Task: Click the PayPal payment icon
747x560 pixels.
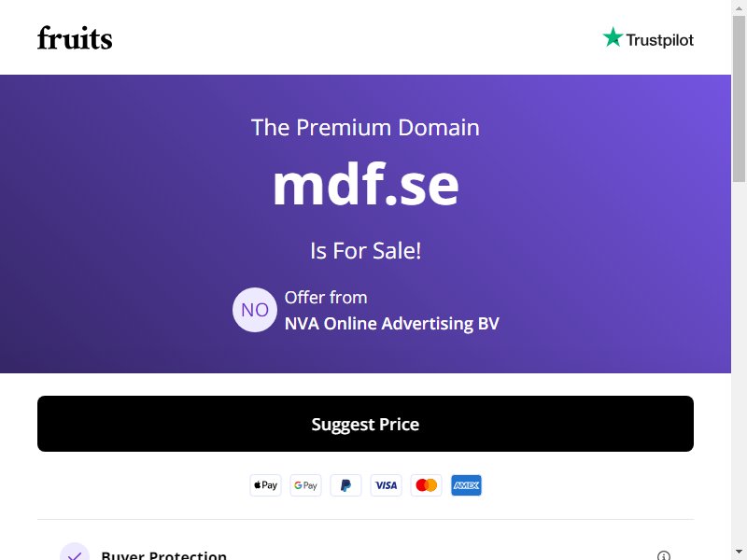Action: 345,485
